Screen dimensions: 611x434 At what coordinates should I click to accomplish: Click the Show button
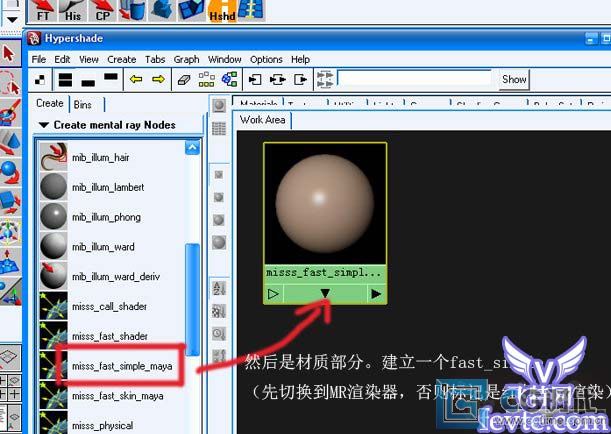(x=514, y=79)
